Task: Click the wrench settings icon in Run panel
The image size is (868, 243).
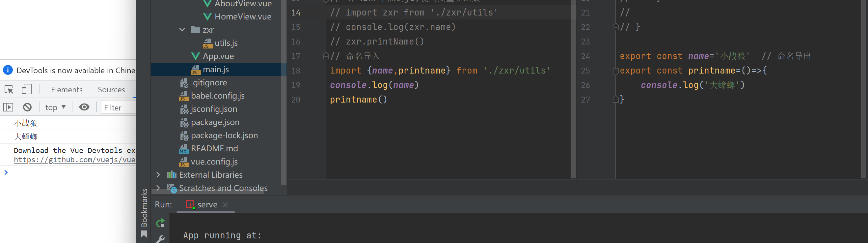Action: click(160, 239)
